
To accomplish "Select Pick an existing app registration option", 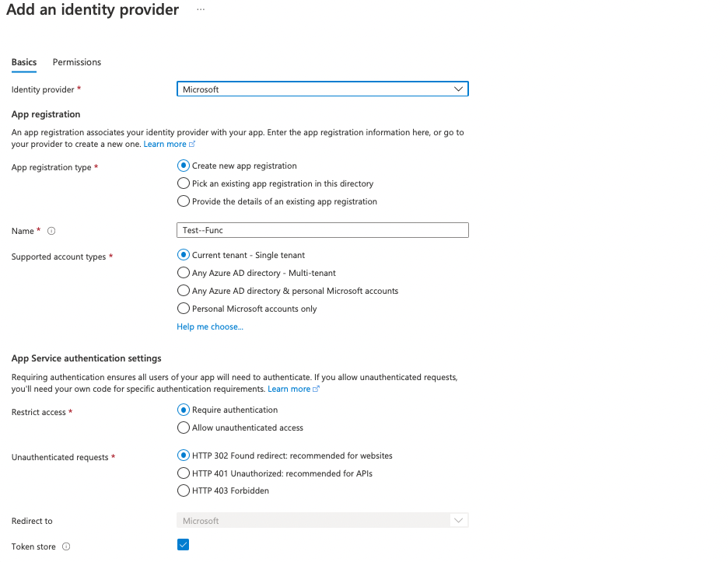I will [183, 183].
